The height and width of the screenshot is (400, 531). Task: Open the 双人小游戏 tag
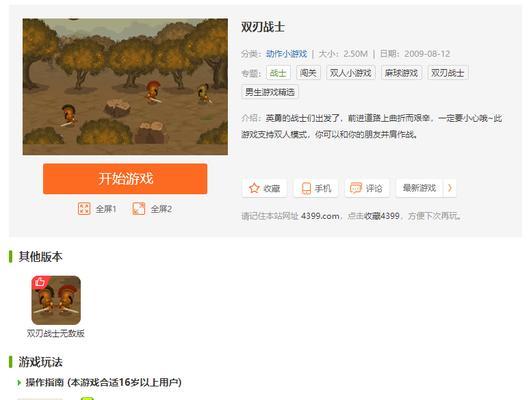[351, 73]
